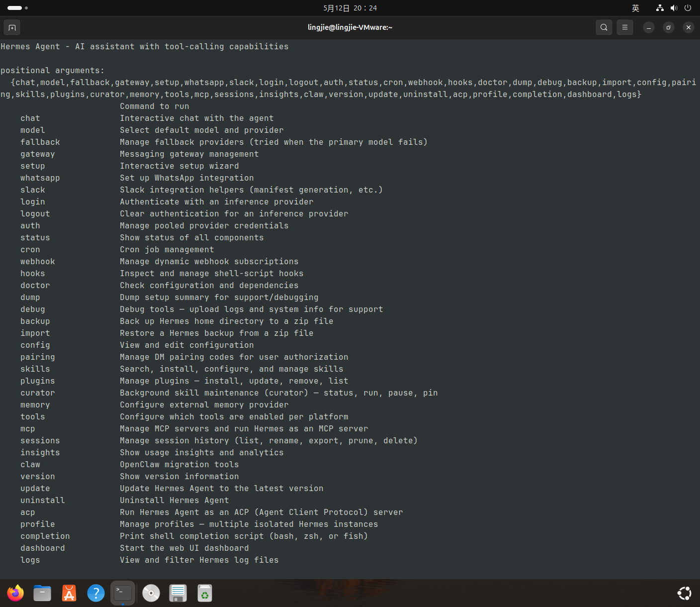Restore down the terminal window

(669, 27)
